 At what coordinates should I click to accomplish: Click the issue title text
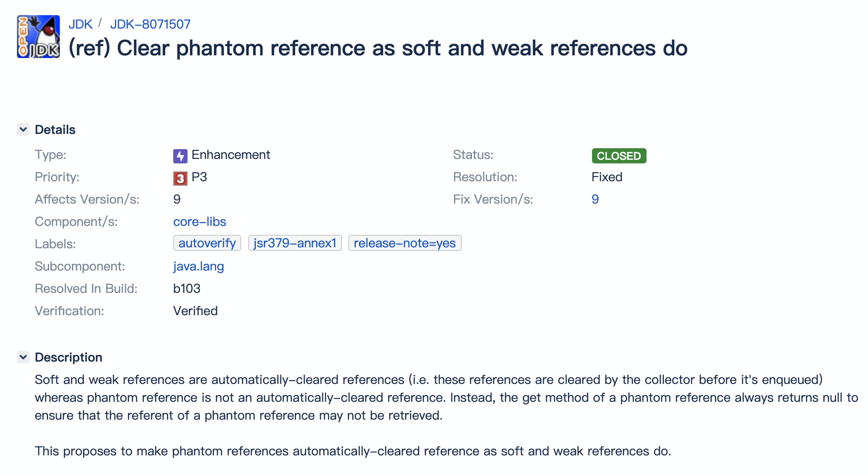click(x=378, y=48)
